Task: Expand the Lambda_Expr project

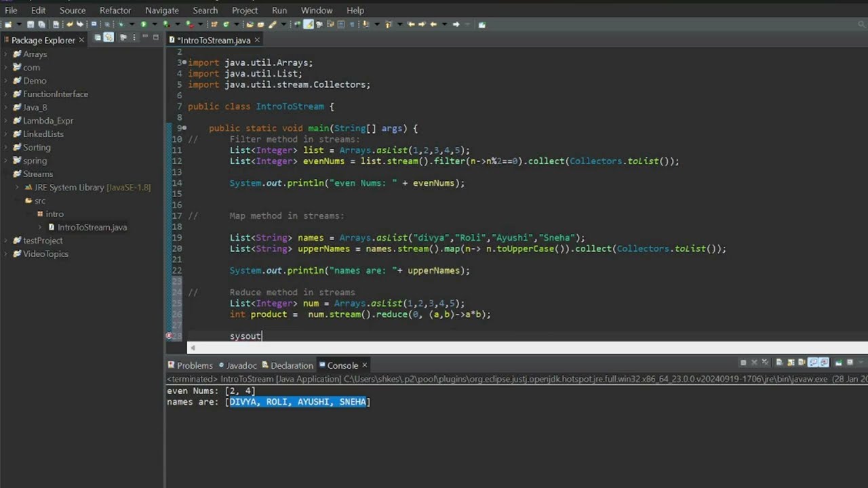Action: click(x=6, y=121)
